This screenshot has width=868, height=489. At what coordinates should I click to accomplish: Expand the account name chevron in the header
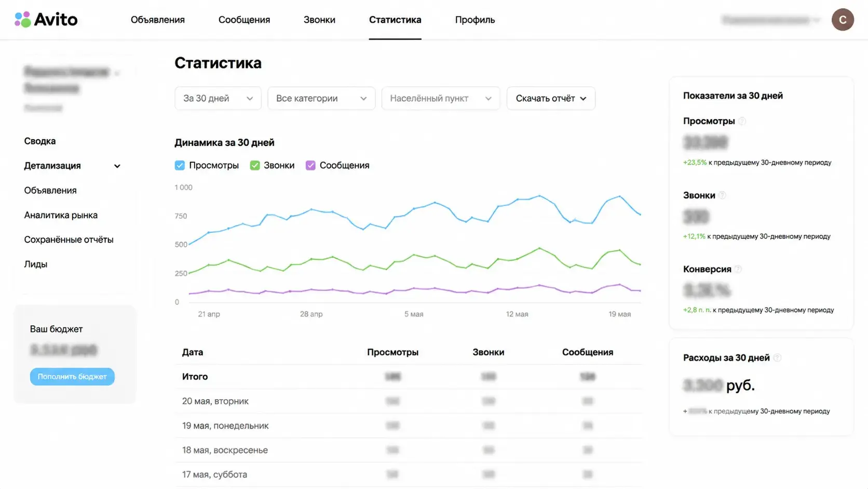tap(817, 20)
